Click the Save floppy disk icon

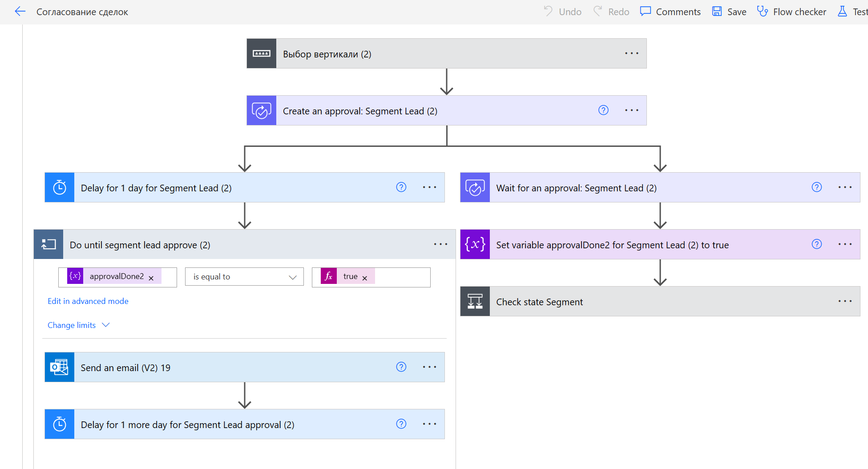pos(717,12)
